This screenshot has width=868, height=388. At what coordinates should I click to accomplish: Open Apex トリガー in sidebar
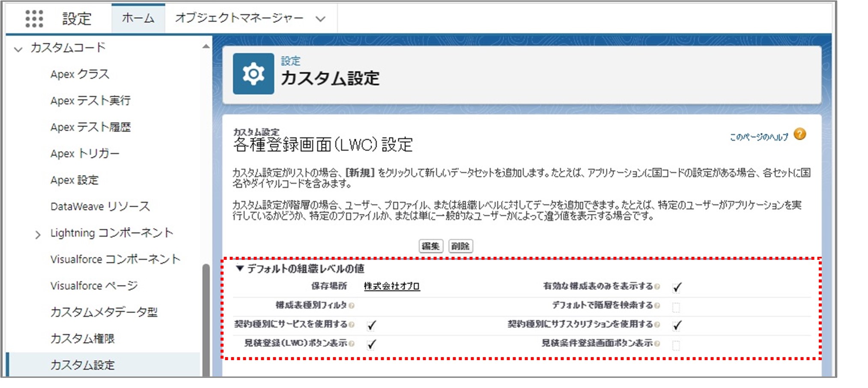(x=85, y=153)
